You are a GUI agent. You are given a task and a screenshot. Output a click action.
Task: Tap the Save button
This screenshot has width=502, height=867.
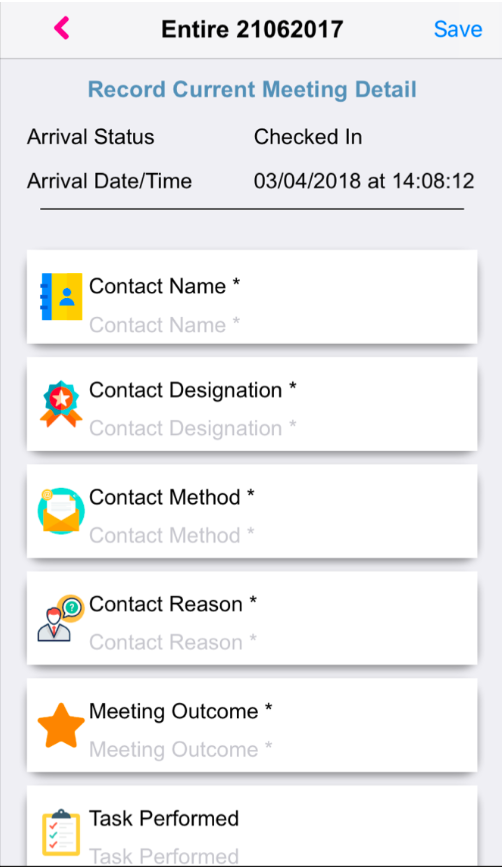458,29
